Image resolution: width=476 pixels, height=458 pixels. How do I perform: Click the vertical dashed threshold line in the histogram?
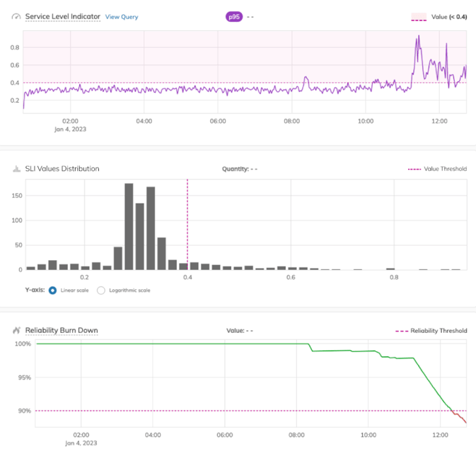(187, 219)
